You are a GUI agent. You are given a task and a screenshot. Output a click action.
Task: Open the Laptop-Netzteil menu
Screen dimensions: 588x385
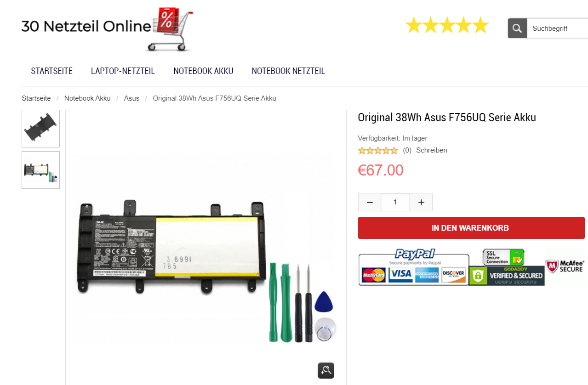[x=123, y=71]
